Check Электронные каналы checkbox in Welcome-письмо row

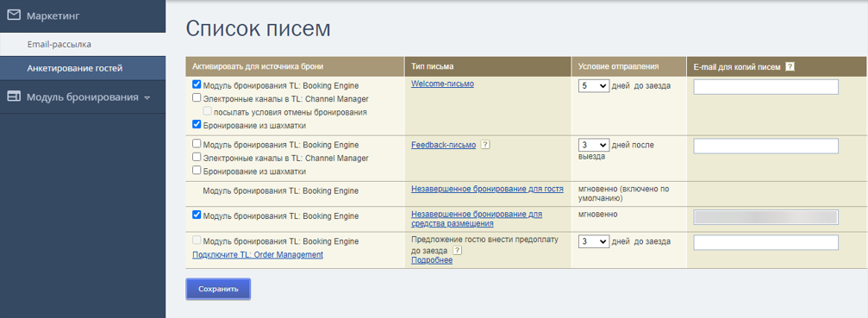197,98
